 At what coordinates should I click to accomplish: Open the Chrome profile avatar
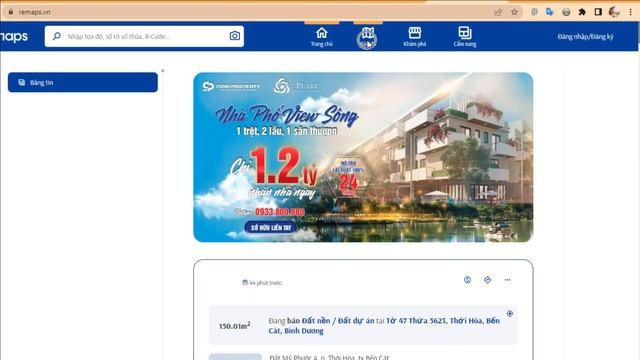pyautogui.click(x=614, y=12)
